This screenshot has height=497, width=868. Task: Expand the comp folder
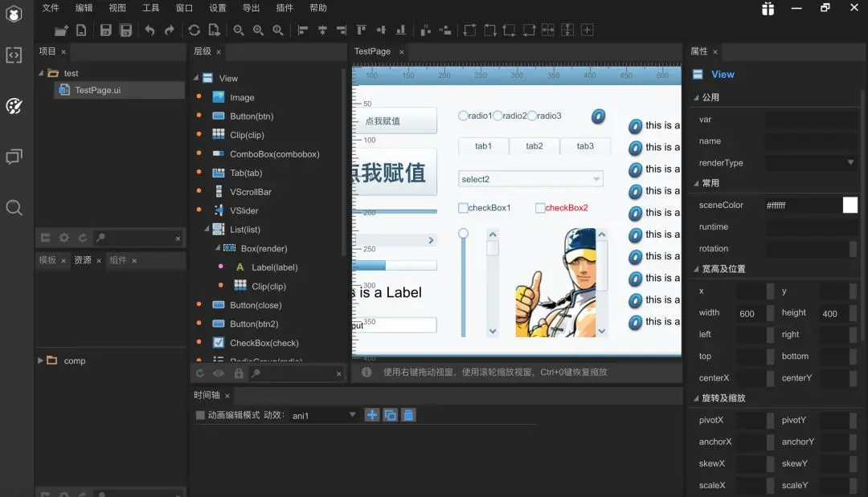[40, 361]
